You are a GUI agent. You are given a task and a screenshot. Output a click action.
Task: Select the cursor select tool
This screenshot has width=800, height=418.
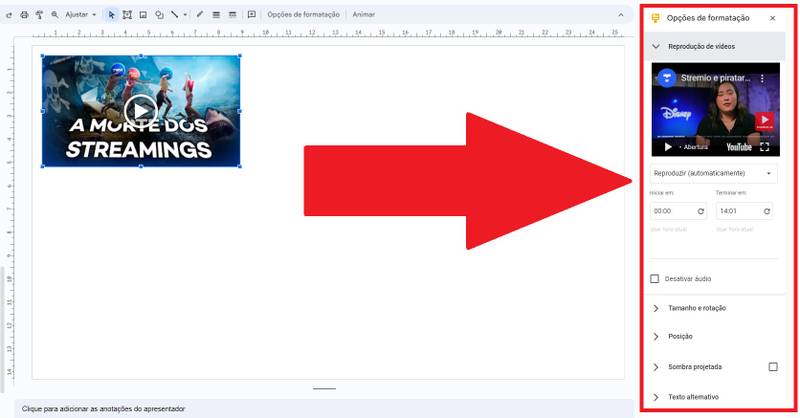tap(112, 15)
